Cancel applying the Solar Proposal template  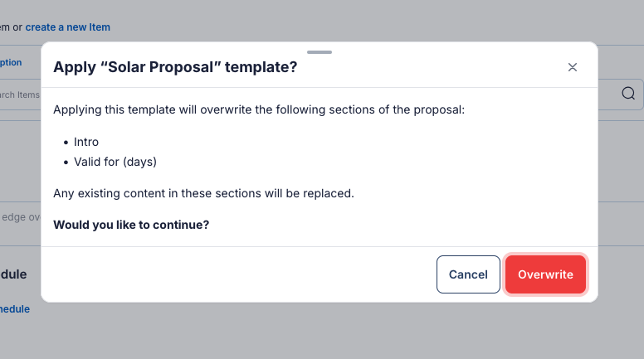click(468, 274)
